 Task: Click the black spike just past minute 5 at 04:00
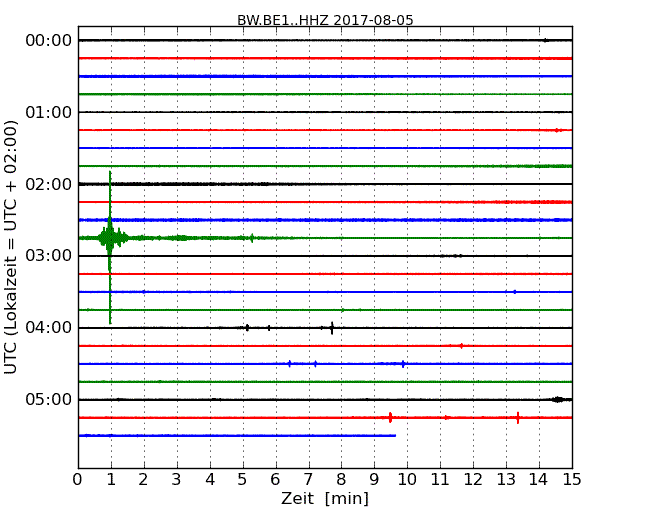[247, 328]
